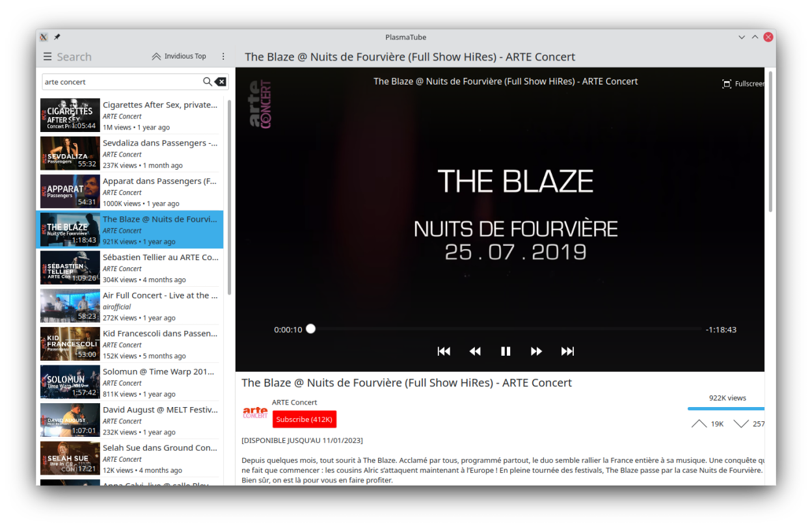Click the Cigarettes After Sex thumbnail
The height and width of the screenshot is (528, 812).
[70, 115]
